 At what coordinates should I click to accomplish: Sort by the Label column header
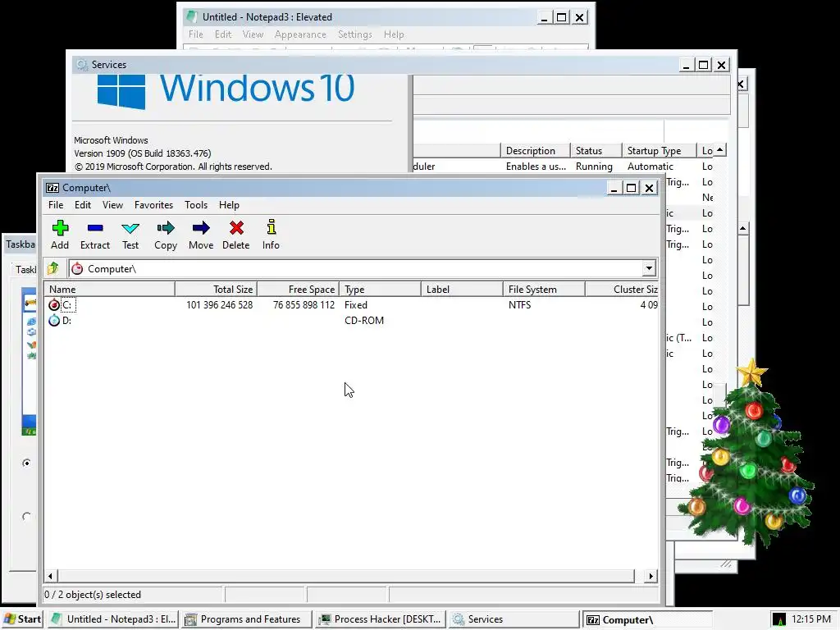[x=462, y=290]
